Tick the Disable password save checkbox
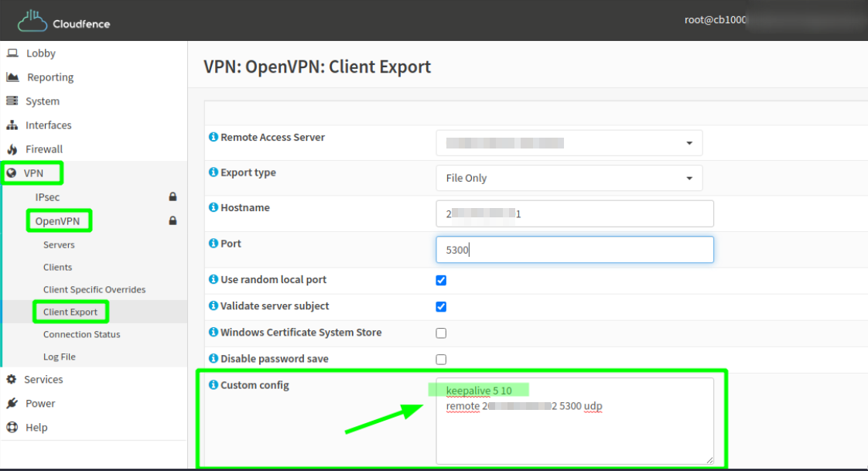 (441, 359)
